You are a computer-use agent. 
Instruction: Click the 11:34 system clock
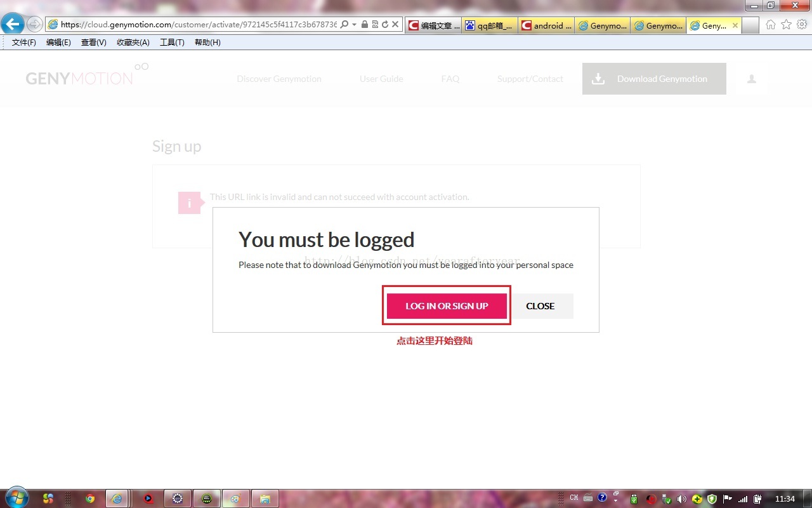(785, 499)
